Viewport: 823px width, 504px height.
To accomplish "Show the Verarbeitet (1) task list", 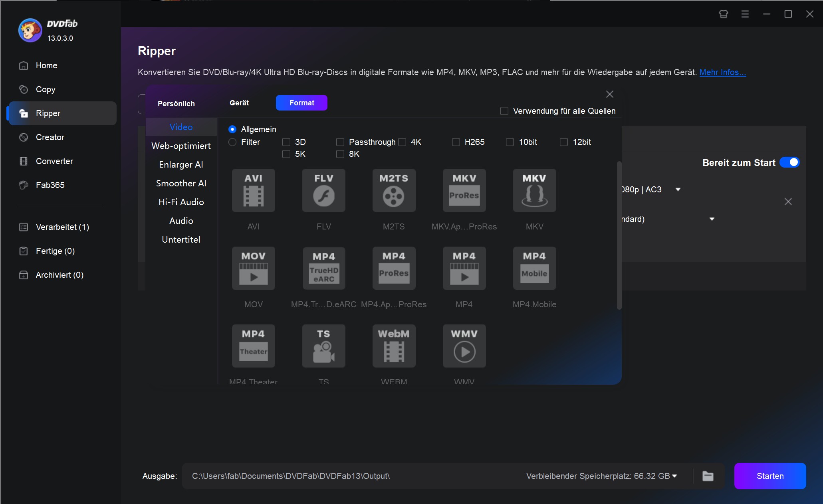I will (x=62, y=227).
